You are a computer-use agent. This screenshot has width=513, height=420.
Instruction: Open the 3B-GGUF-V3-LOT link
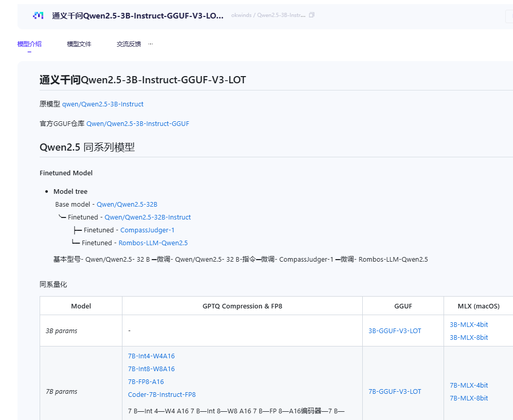point(395,331)
